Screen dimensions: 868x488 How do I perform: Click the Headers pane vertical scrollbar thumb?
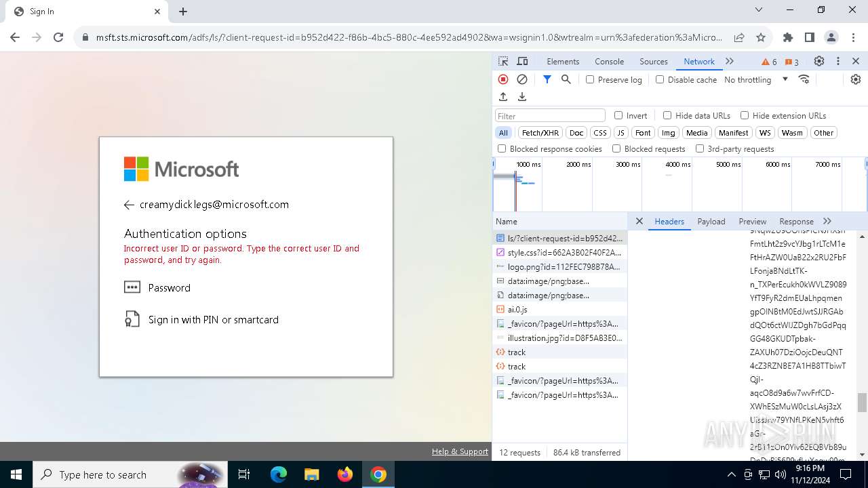[x=862, y=402]
